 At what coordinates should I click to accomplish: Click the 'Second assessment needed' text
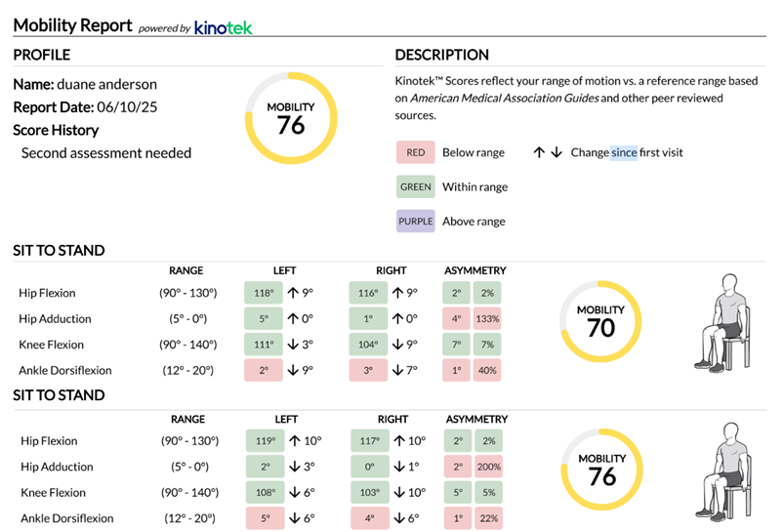pyautogui.click(x=106, y=153)
